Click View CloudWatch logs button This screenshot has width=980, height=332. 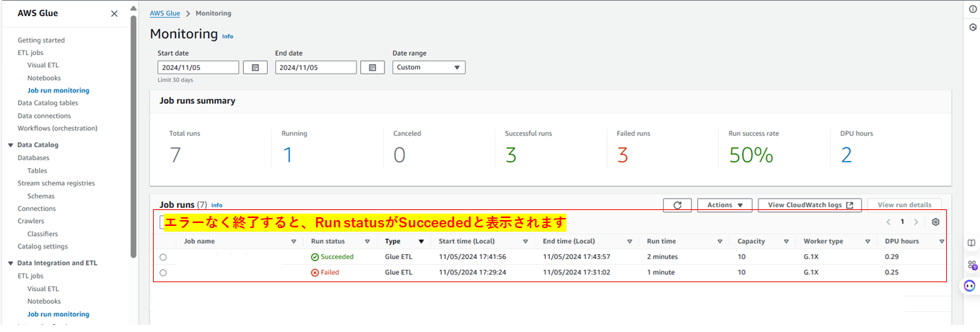pos(810,205)
